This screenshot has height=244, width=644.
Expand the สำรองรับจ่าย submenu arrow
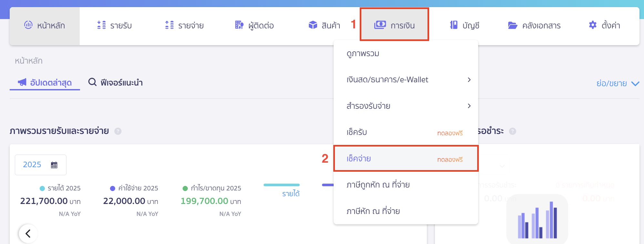pyautogui.click(x=470, y=106)
